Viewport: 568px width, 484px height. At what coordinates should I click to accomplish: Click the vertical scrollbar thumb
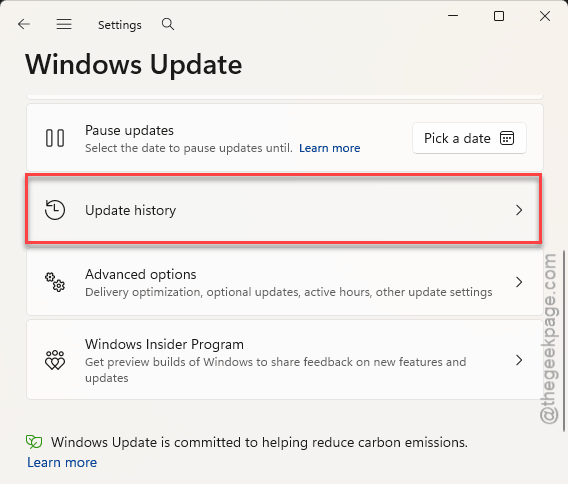[x=564, y=341]
